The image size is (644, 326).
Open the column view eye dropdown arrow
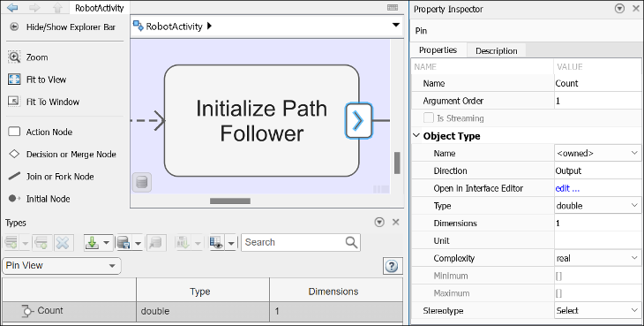coord(231,243)
